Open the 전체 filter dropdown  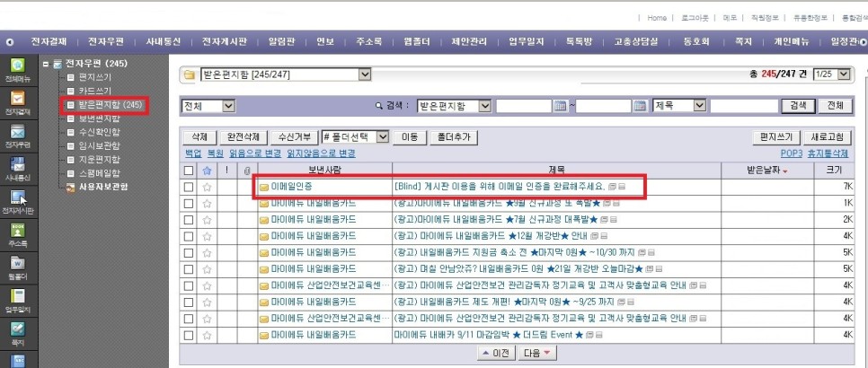pos(208,106)
